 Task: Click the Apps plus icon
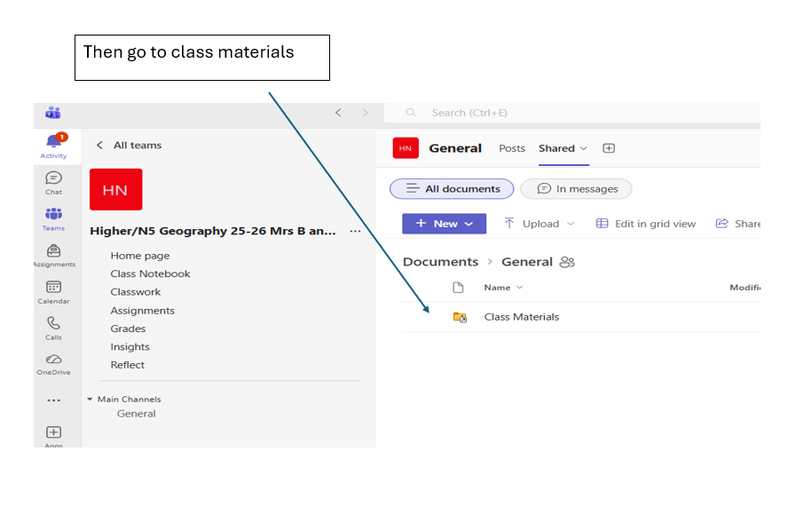[53, 432]
